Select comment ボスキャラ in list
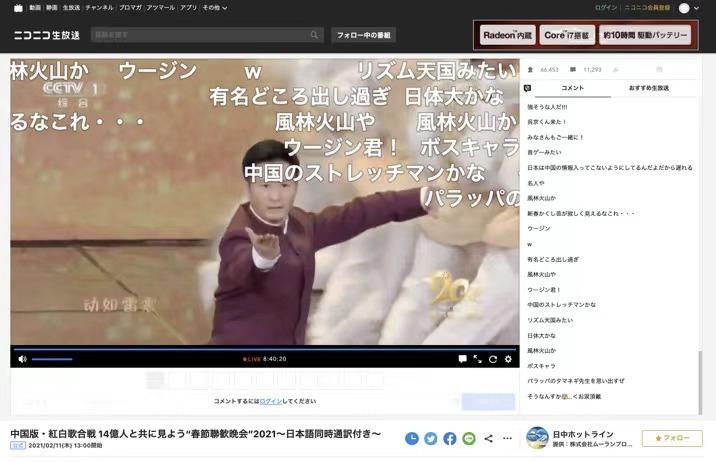The height and width of the screenshot is (462, 716). (541, 366)
